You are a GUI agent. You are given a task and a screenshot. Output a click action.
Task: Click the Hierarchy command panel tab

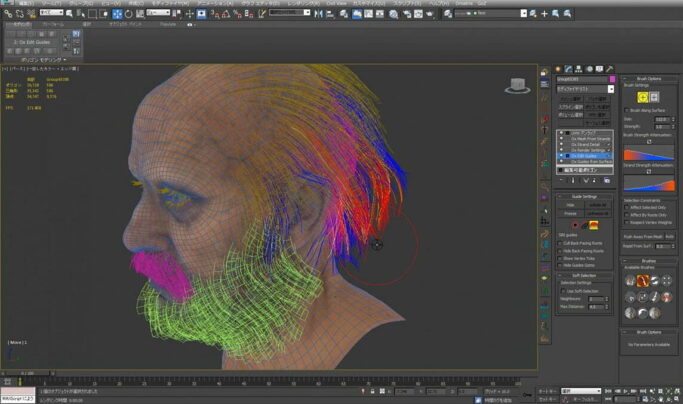coord(579,71)
